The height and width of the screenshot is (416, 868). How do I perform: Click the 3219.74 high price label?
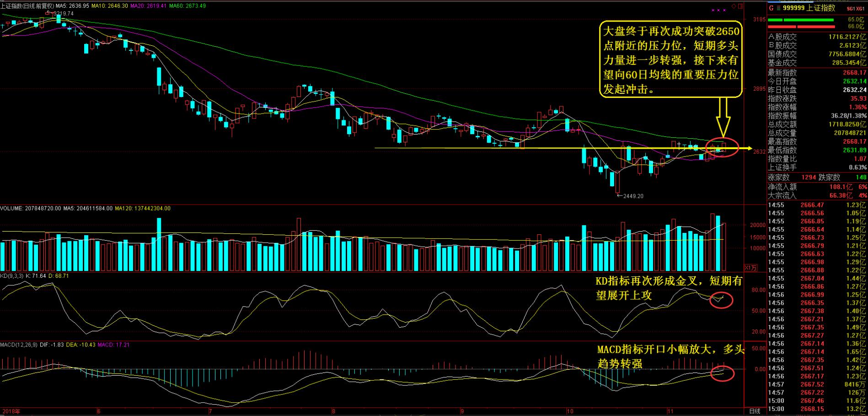(x=63, y=14)
